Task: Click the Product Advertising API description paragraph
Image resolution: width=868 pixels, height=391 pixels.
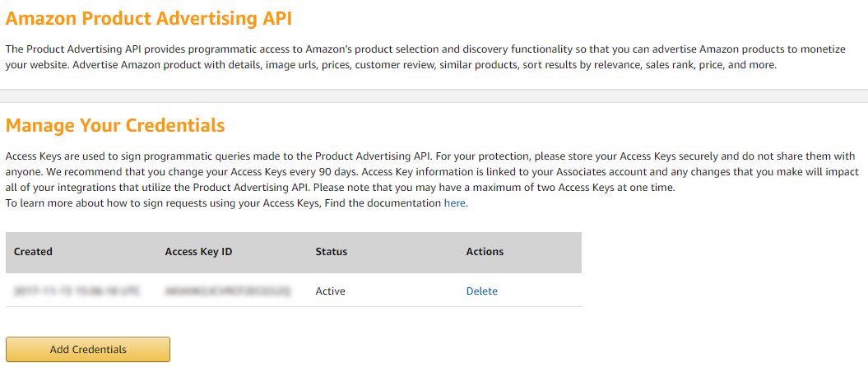Action: 425,57
